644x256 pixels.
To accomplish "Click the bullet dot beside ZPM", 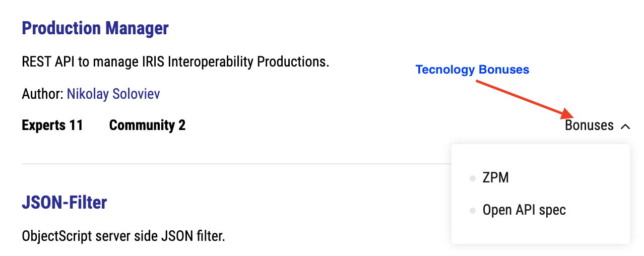I will [472, 178].
